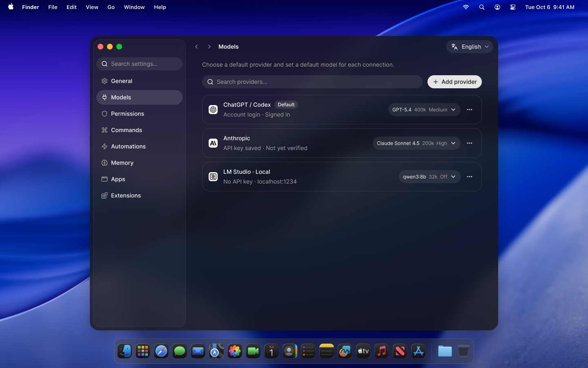Open more options for Anthropic provider

pos(470,143)
